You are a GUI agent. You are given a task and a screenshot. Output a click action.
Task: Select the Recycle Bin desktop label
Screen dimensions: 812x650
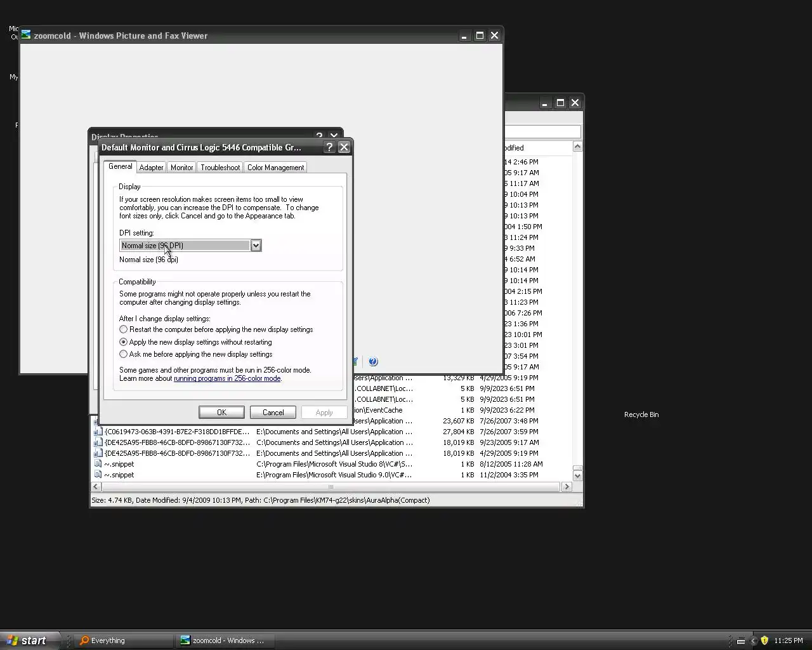(x=641, y=415)
